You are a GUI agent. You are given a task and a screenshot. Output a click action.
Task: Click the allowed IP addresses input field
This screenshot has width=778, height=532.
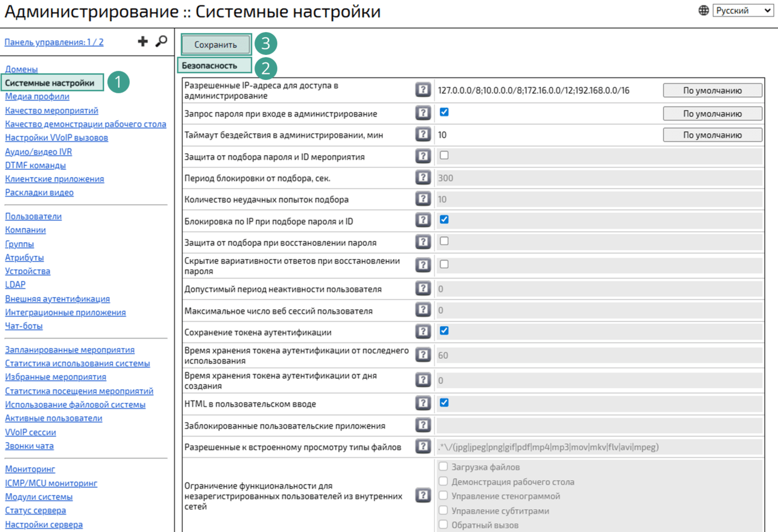pos(548,91)
